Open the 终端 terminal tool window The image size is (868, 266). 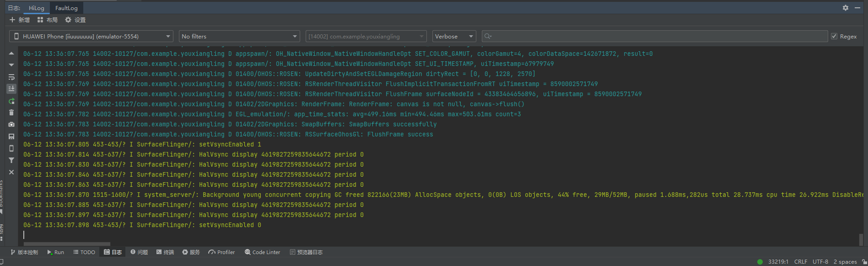165,252
